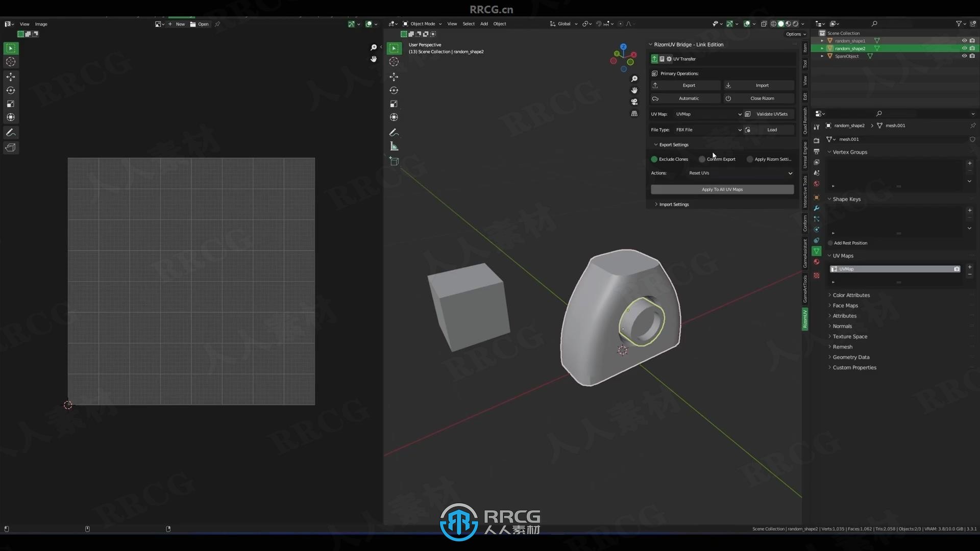
Task: Click the Apply To All UV Maps button
Action: click(722, 189)
